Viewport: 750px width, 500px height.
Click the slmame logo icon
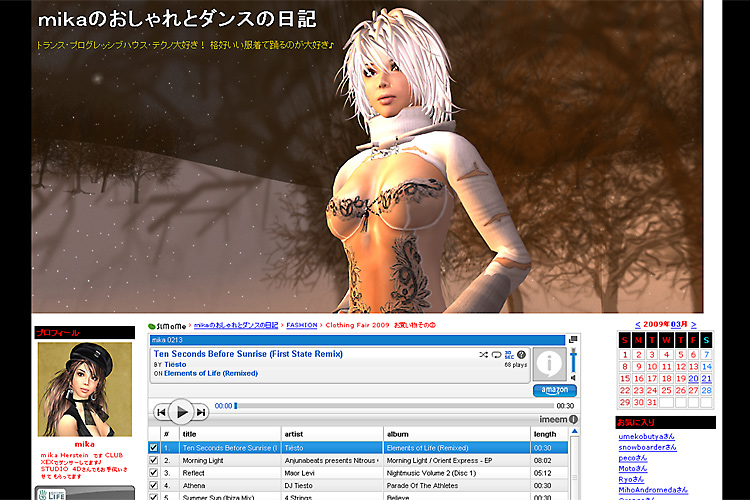click(167, 326)
